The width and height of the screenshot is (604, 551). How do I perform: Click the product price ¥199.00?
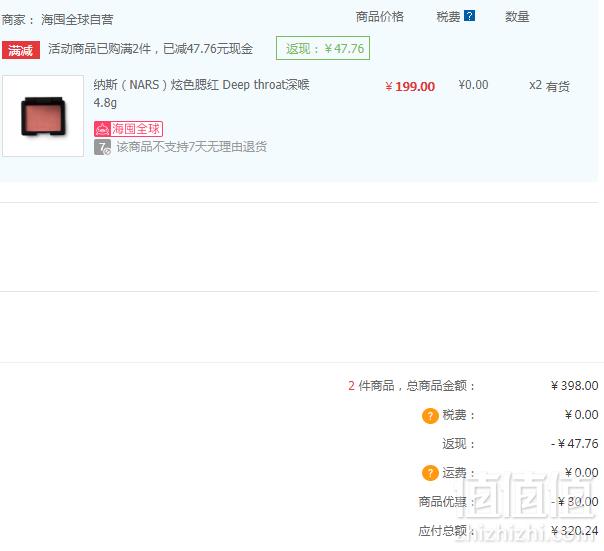coord(410,87)
